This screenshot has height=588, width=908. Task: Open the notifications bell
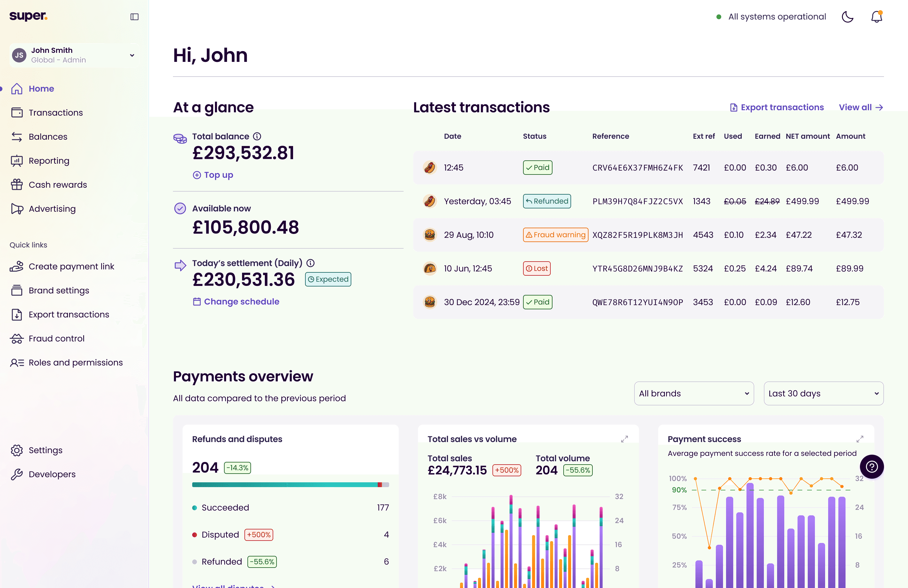pos(877,17)
